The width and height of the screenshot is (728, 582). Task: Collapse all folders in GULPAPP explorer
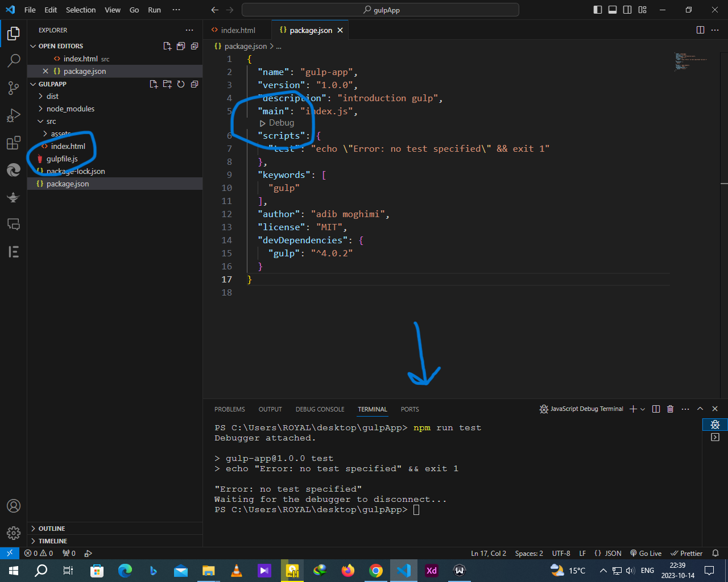195,84
